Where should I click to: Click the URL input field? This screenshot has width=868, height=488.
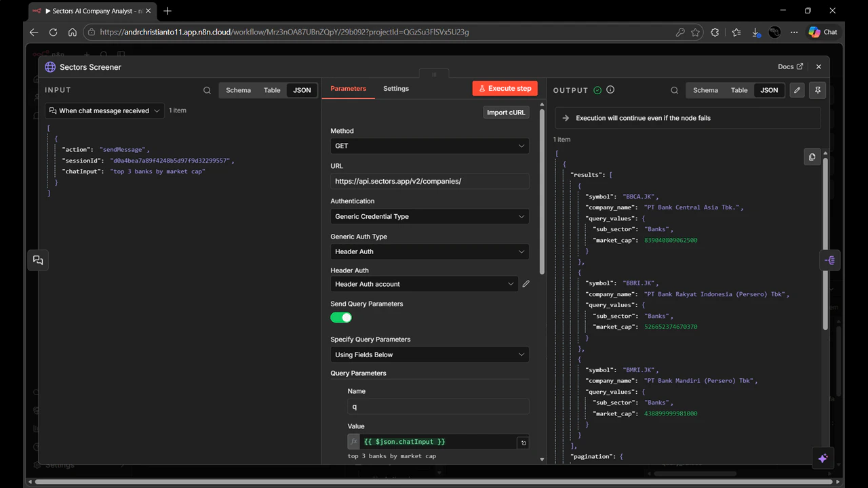[430, 181]
